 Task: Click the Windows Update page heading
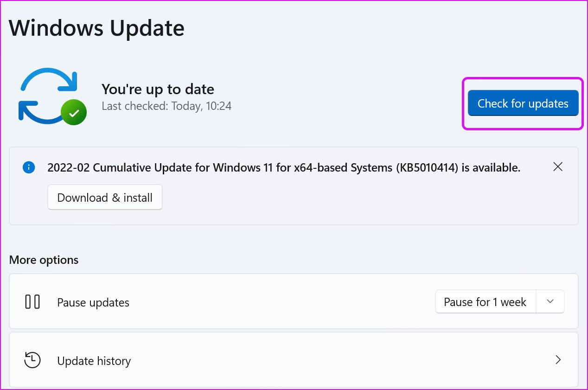[x=96, y=28]
